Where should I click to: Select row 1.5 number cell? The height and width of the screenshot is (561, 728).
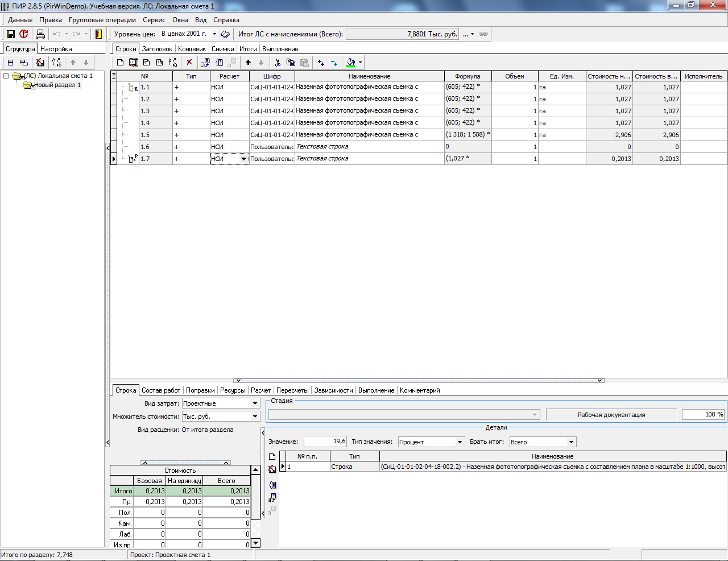click(156, 135)
